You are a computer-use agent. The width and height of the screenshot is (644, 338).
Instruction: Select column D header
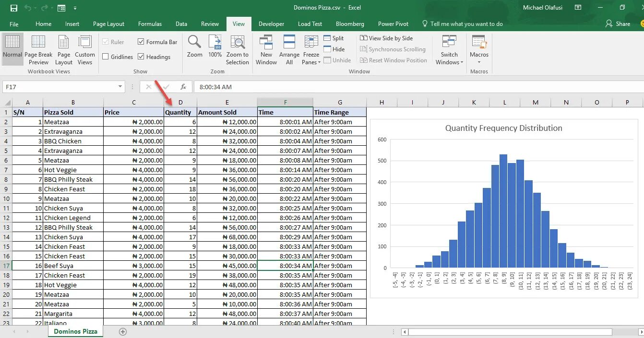click(x=180, y=103)
